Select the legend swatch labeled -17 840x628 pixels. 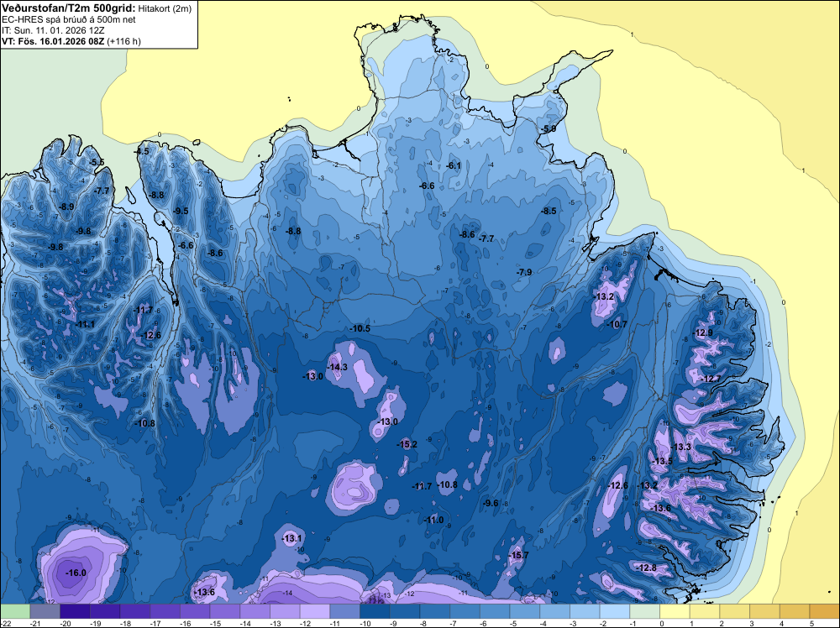(165, 611)
